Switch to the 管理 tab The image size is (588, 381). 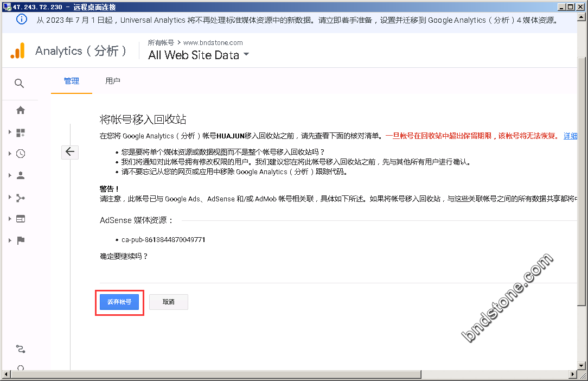71,81
